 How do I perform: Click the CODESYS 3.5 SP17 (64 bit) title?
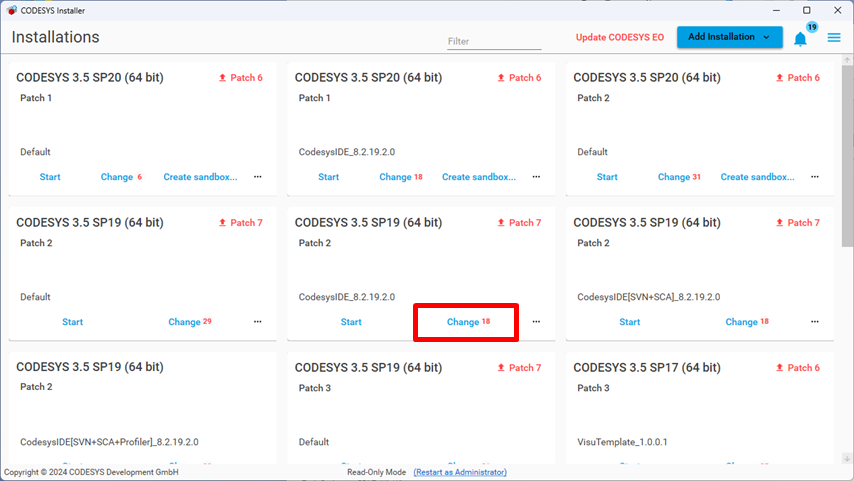pyautogui.click(x=646, y=368)
